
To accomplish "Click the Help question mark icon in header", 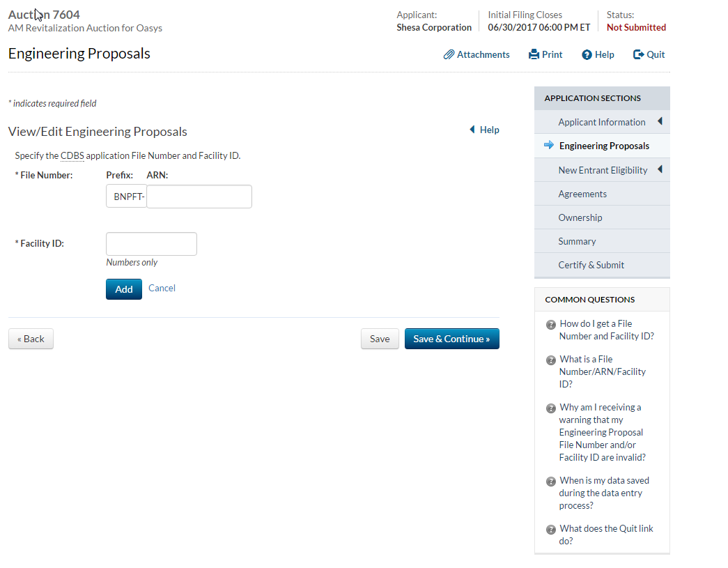I will tap(587, 54).
